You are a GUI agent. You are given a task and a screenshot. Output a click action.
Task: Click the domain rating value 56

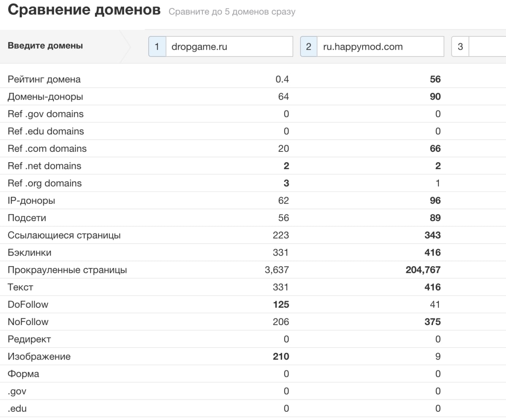coord(435,79)
